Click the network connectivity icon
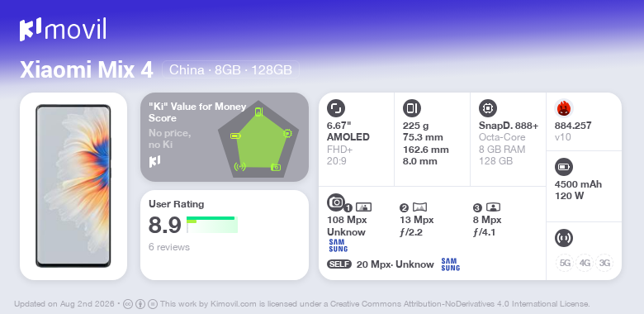 tap(564, 238)
